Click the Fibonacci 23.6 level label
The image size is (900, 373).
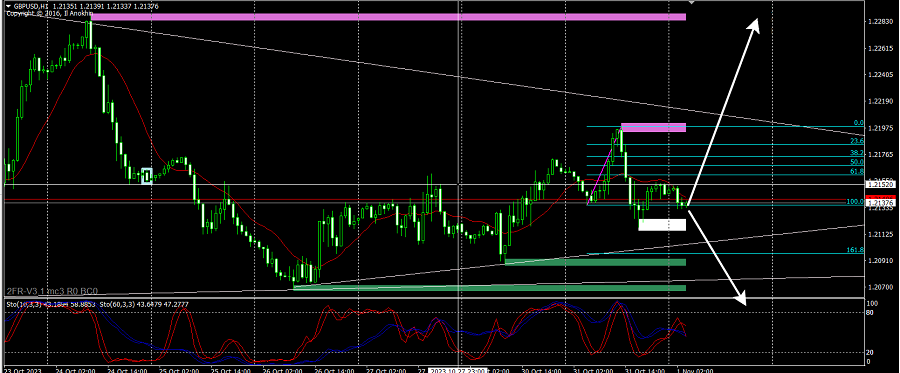pyautogui.click(x=857, y=141)
